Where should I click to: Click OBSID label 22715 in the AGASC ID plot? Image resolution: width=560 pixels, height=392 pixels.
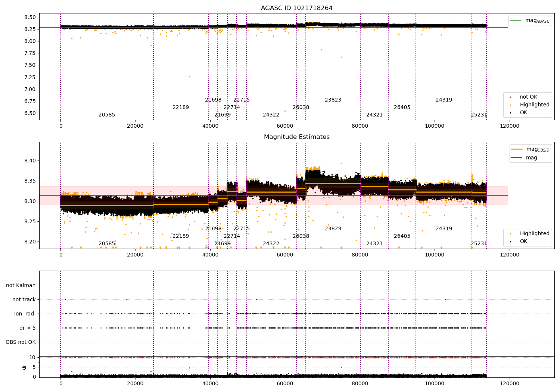tap(242, 100)
